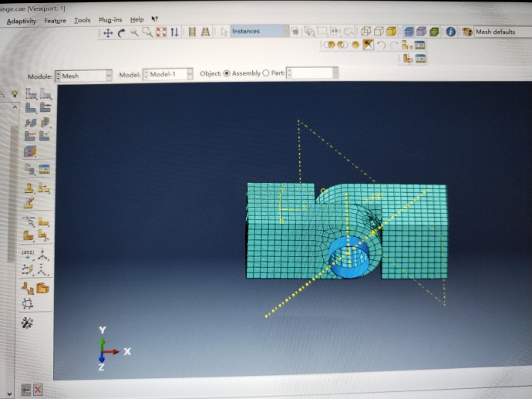Click the scroll-down chevron at bottom left
This screenshot has width=532, height=399.
click(9, 394)
